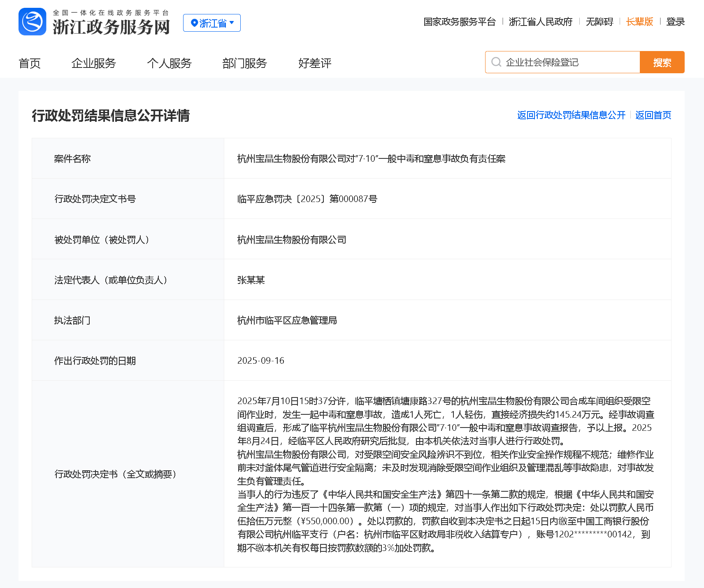The width and height of the screenshot is (704, 588).
Task: Visit the 国家政务服务平台 link
Action: tap(460, 22)
